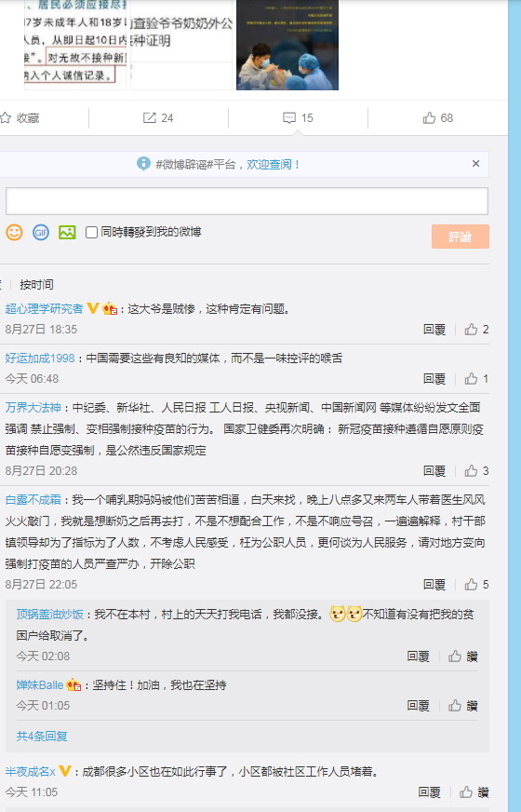This screenshot has height=812, width=521.
Task: Sort comments 按时间
Action: tap(36, 284)
